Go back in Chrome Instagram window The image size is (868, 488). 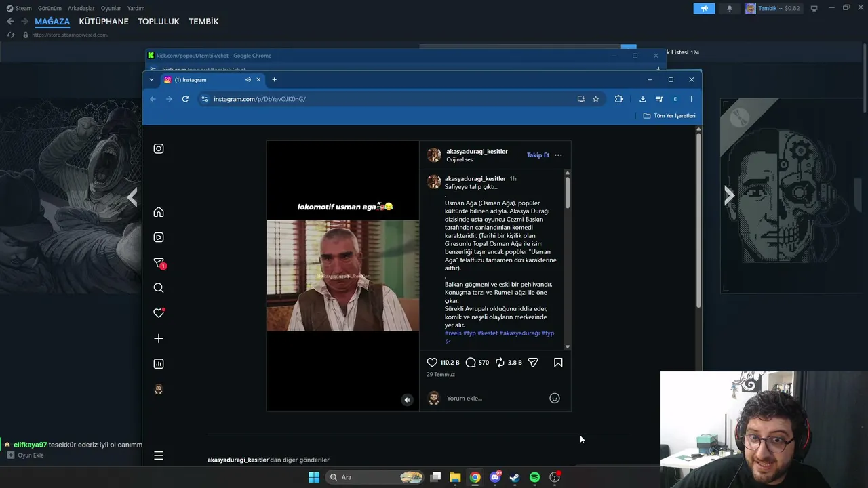[x=153, y=99]
